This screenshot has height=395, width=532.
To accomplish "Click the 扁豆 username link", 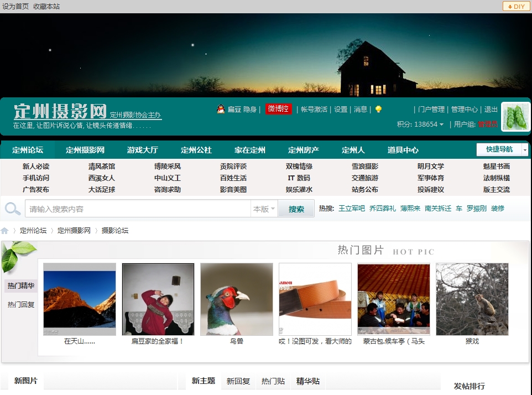I will (234, 110).
